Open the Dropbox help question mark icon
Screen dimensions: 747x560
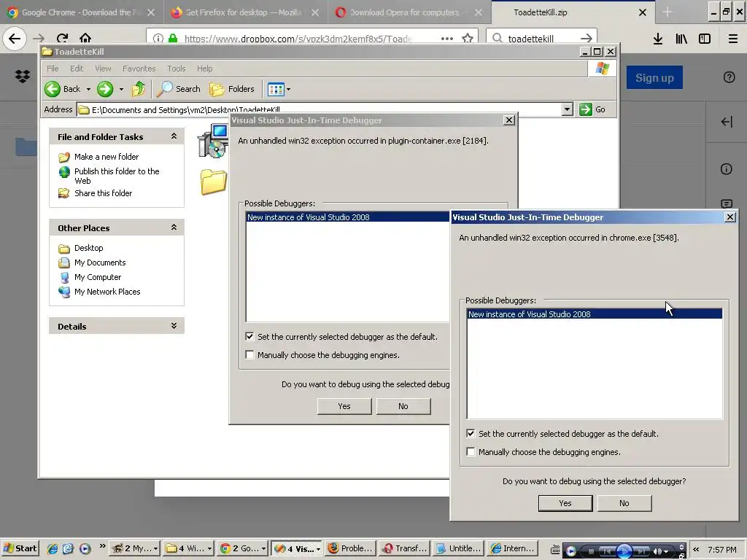(x=729, y=77)
